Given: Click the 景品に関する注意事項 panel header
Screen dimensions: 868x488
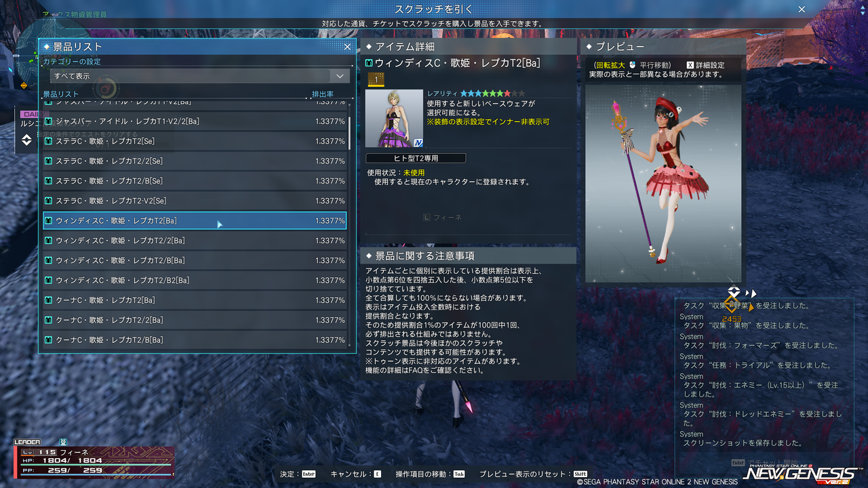Looking at the screenshot, I should [x=468, y=256].
